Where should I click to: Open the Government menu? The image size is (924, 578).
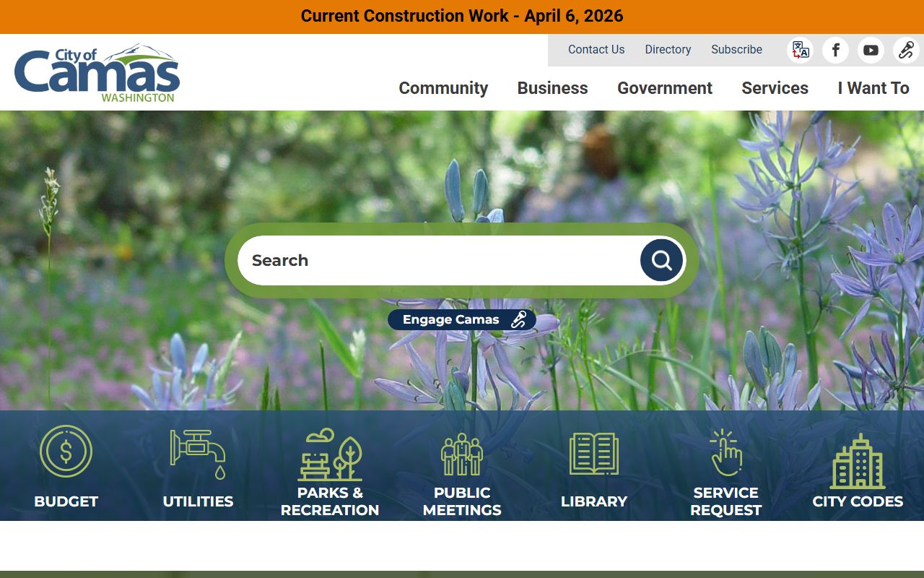(665, 88)
